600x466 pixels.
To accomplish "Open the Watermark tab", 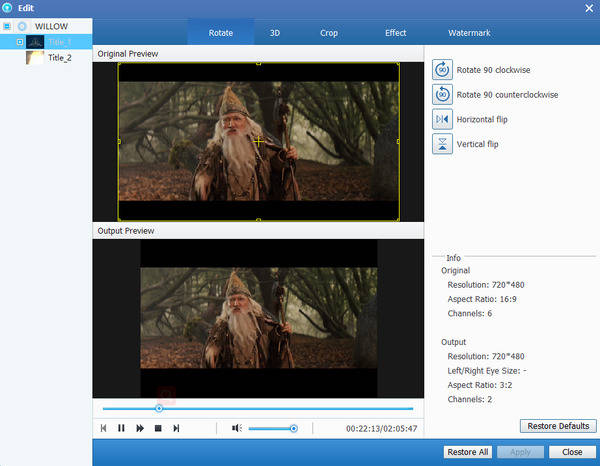I will 469,33.
